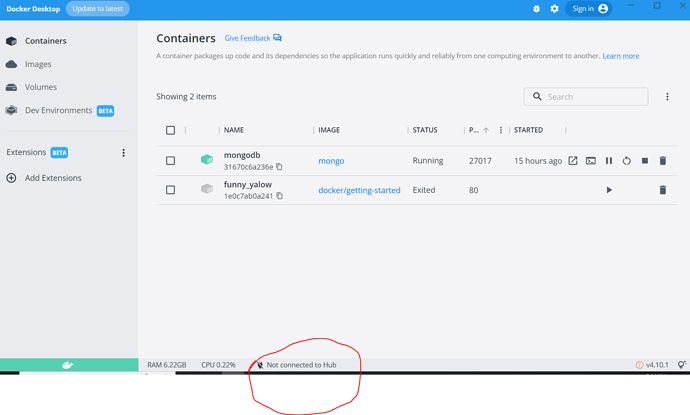This screenshot has height=415, width=690.
Task: Open the Extensions options menu (three dots)
Action: pyautogui.click(x=123, y=153)
